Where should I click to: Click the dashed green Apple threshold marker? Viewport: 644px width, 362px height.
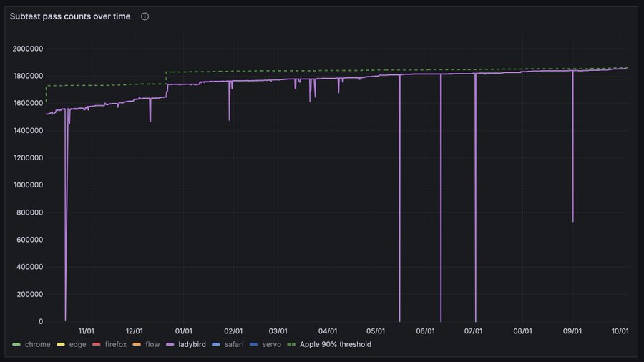[291, 344]
